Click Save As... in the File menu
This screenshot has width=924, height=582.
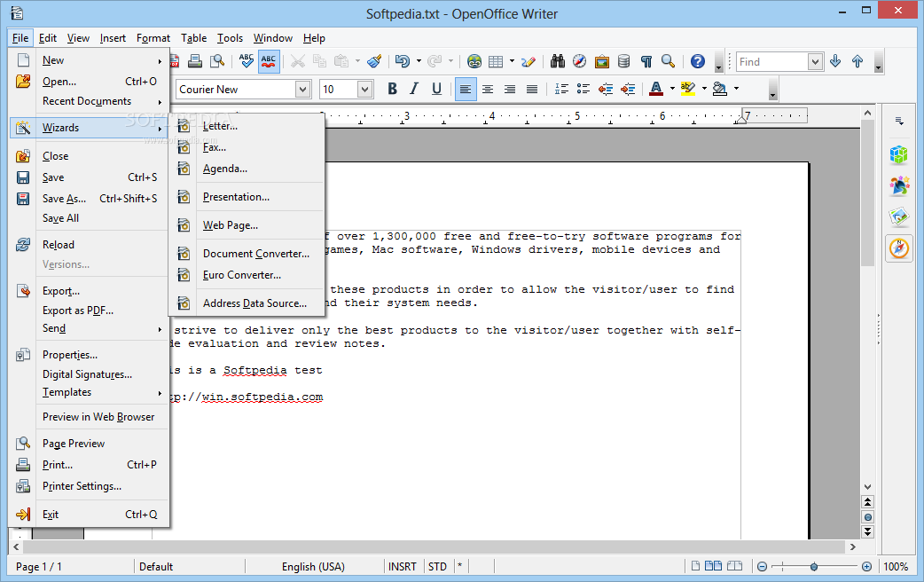89,199
